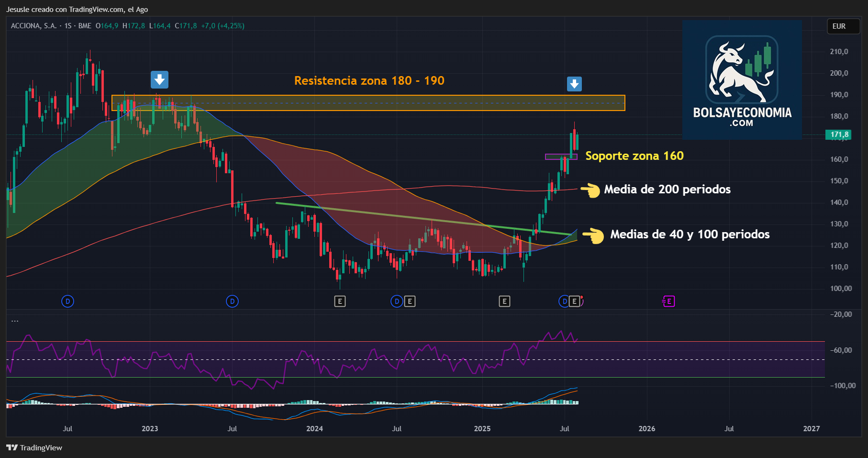Click the 190,0 price axis label
868x458 pixels.
(x=839, y=94)
